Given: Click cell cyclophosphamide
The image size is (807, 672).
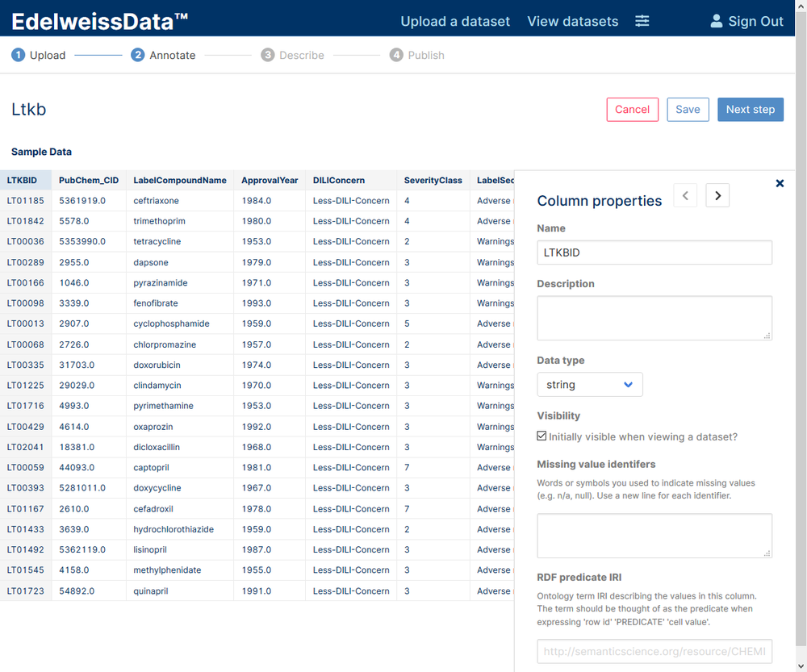Looking at the screenshot, I should pos(180,323).
